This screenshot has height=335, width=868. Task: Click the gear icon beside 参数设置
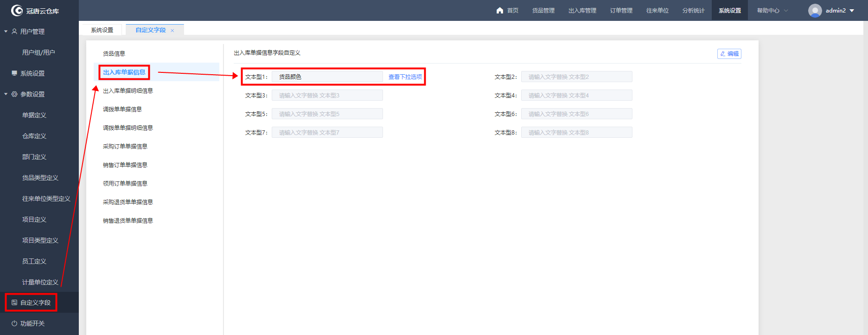click(14, 94)
